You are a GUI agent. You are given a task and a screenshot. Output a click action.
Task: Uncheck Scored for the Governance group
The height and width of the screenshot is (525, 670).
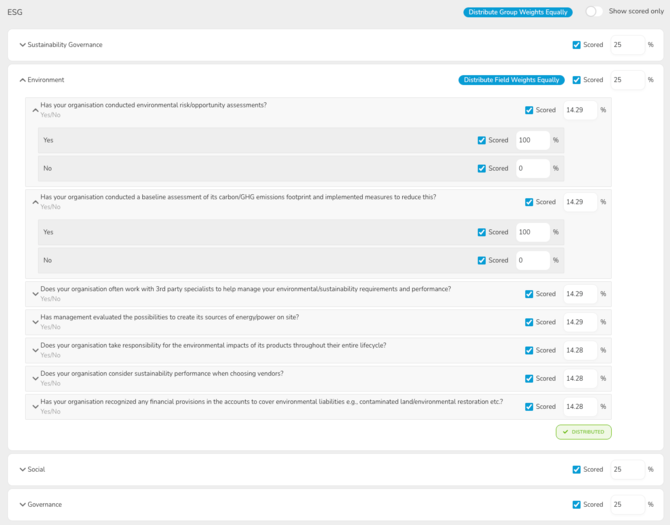click(576, 504)
